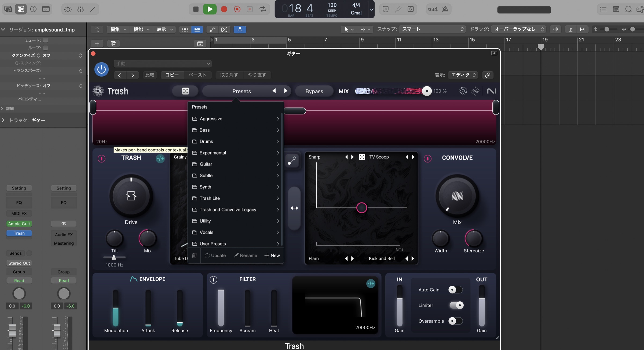Toggle the CONVOLVE module power button
644x350 pixels.
427,158
